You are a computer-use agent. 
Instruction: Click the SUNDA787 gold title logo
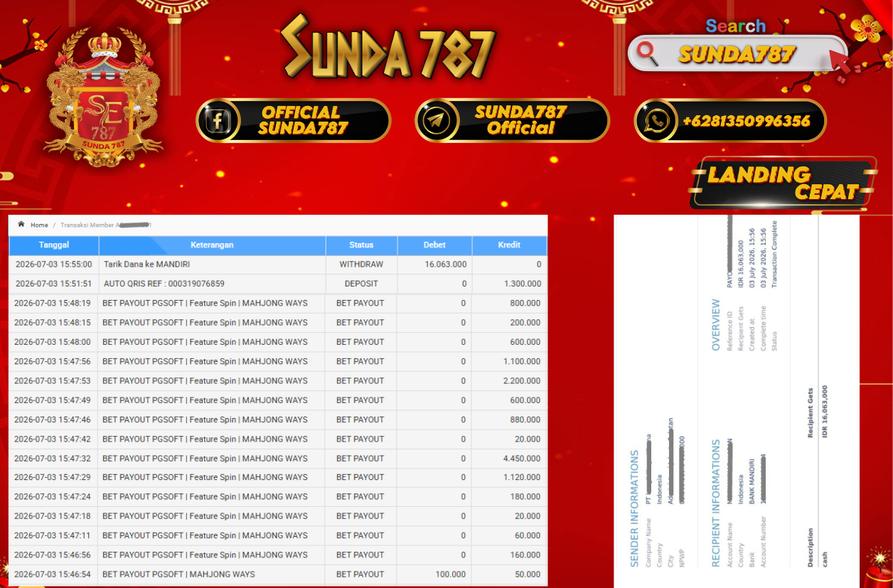388,47
